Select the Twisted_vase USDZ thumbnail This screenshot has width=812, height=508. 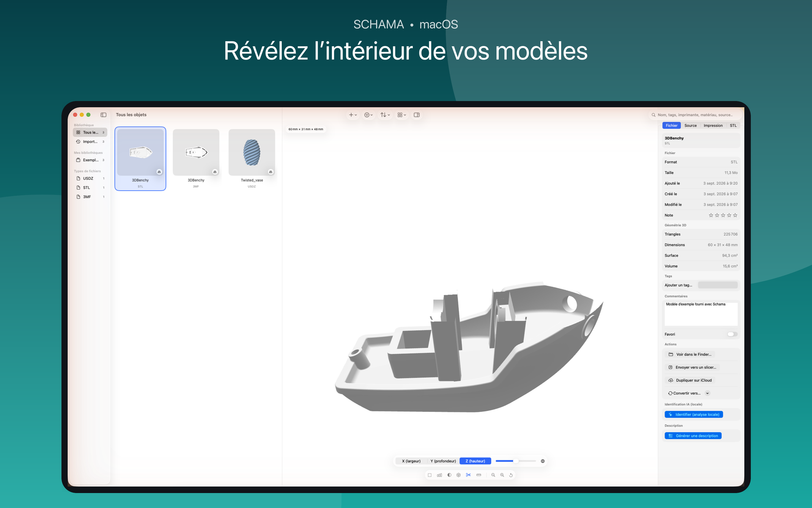(x=252, y=159)
